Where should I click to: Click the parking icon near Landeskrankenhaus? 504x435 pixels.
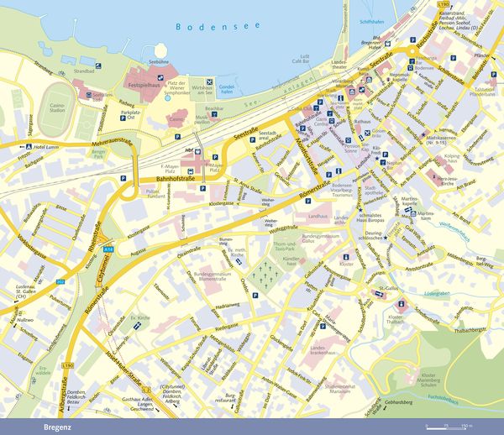click(x=323, y=327)
